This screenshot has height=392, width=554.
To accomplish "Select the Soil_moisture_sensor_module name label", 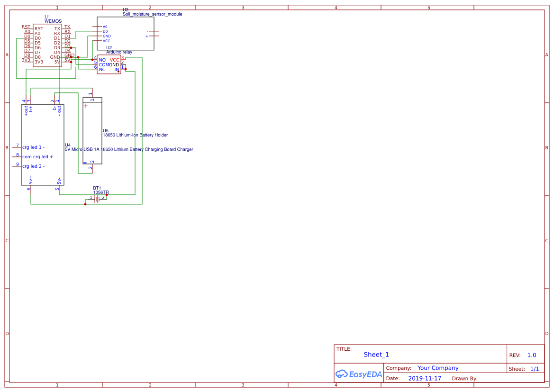I will (152, 14).
